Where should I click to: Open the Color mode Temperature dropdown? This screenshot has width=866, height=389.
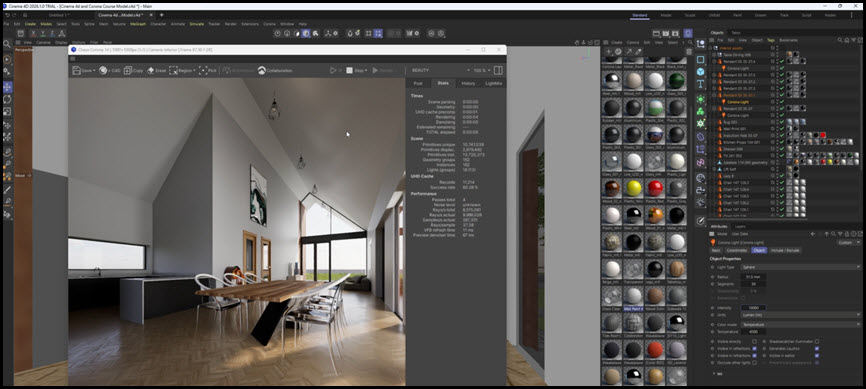(800, 325)
